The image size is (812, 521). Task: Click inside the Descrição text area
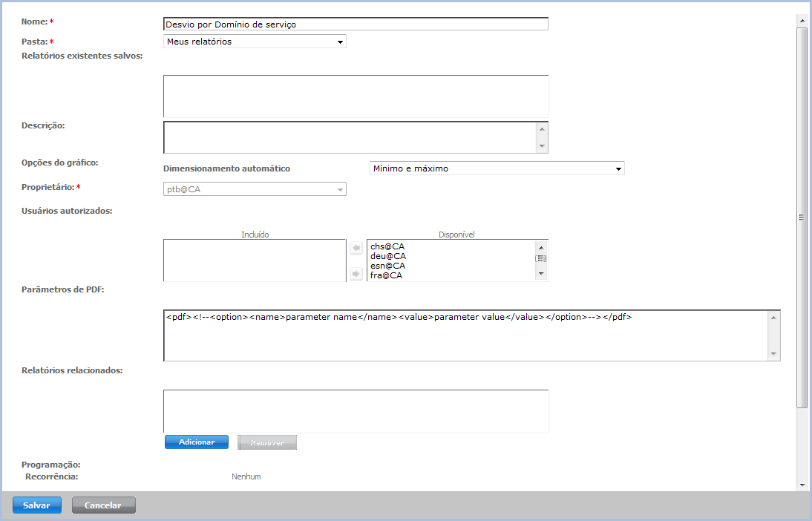(350, 137)
